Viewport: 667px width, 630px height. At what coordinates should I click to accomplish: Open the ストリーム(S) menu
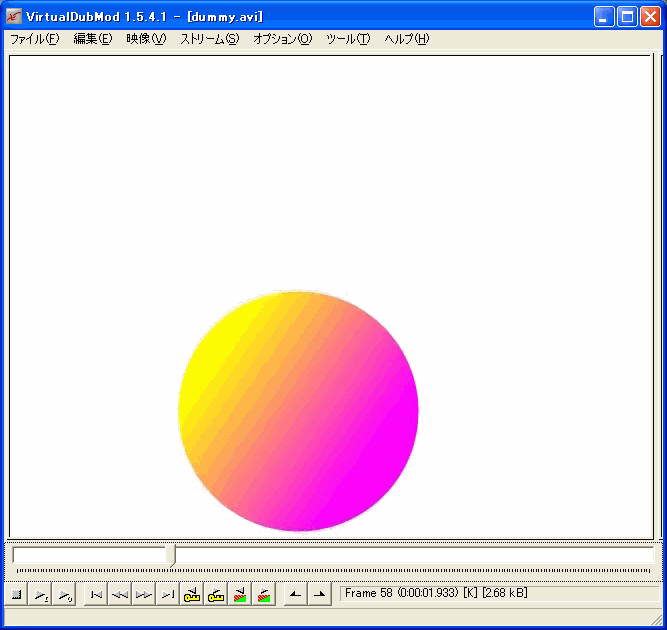209,39
